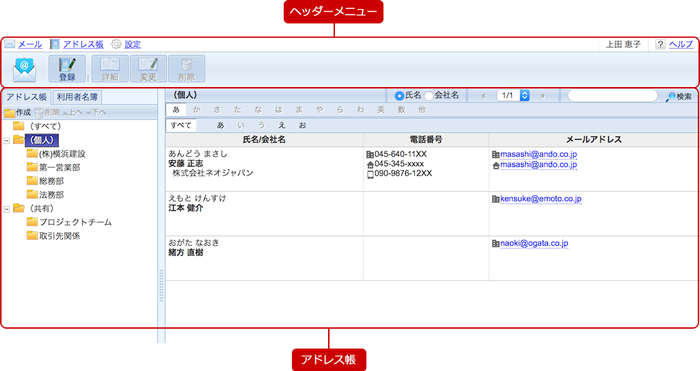Select the あ kana index tab
700x371 pixels.
click(176, 110)
